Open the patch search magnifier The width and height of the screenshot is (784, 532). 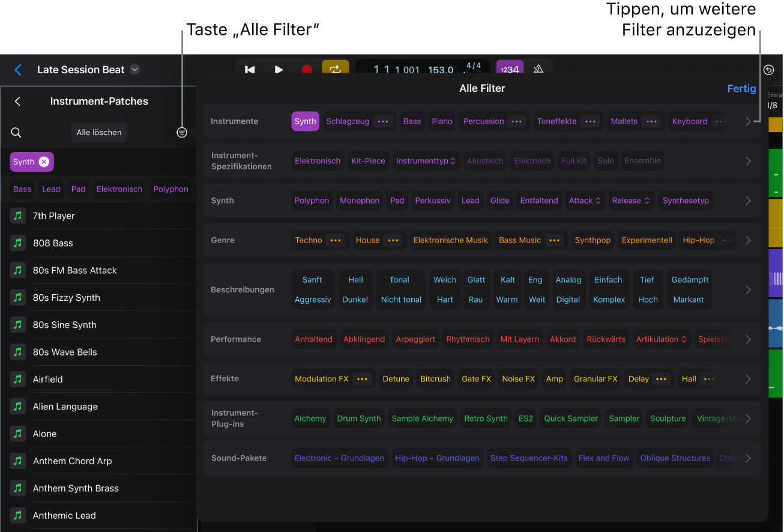(16, 133)
